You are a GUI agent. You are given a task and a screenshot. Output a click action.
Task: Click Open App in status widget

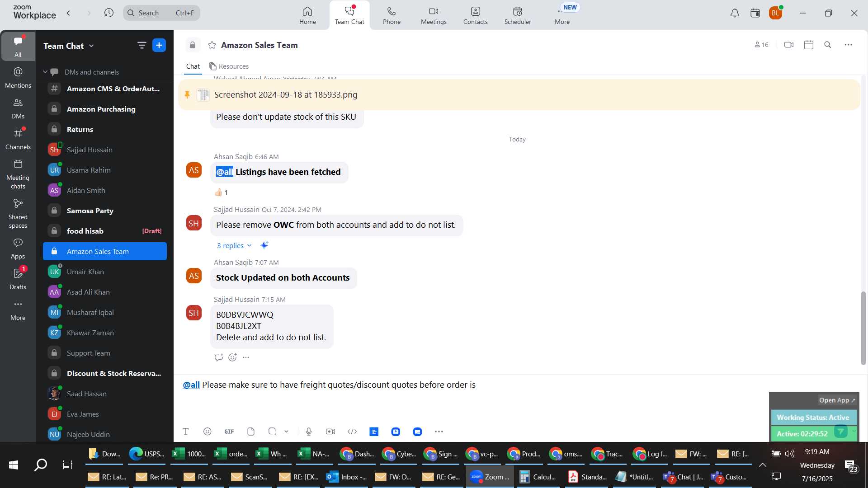[x=837, y=400]
